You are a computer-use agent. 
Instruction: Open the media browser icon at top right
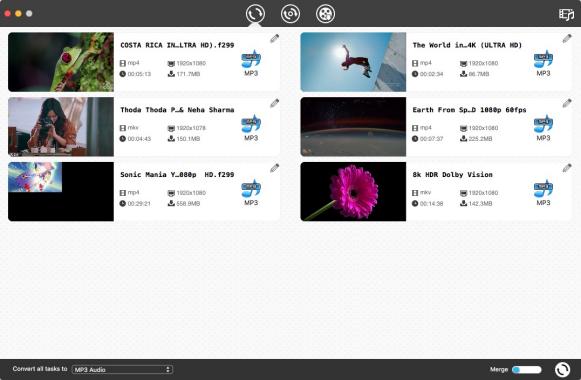[x=566, y=14]
